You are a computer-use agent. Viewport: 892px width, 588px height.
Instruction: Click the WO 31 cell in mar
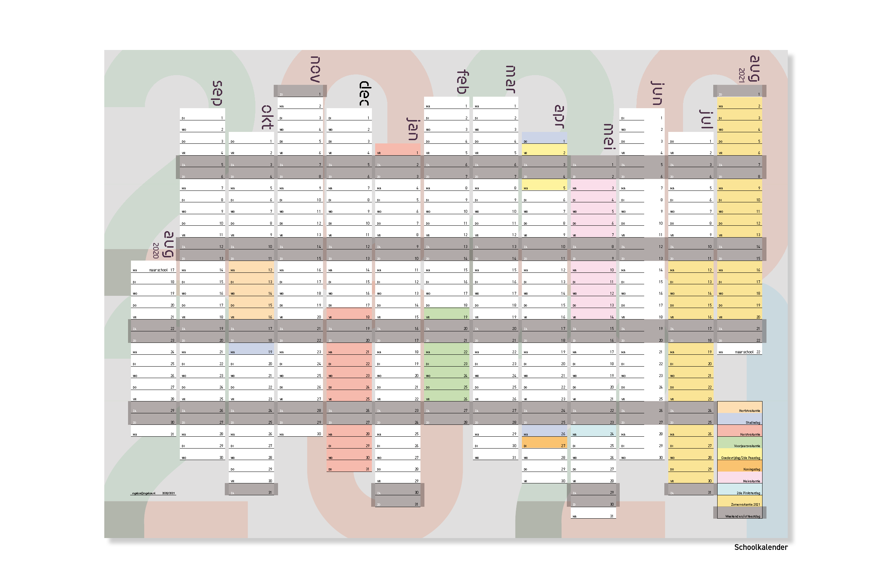[x=495, y=455]
